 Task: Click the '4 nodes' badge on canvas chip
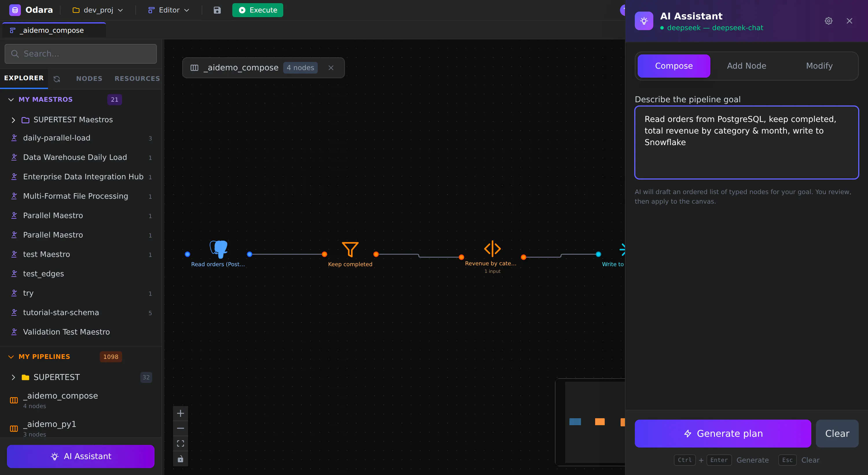point(300,68)
